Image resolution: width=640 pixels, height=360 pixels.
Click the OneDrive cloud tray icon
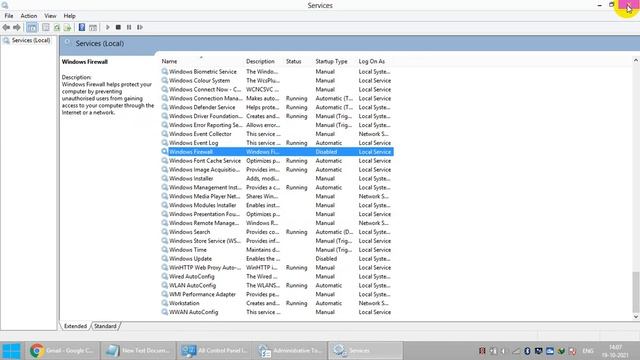pyautogui.click(x=550, y=351)
